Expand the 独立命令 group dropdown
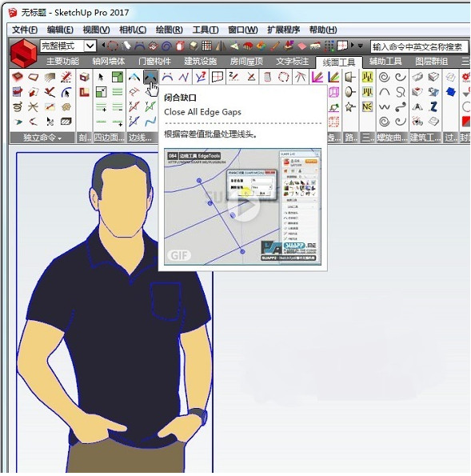The image size is (471, 476). [x=42, y=138]
